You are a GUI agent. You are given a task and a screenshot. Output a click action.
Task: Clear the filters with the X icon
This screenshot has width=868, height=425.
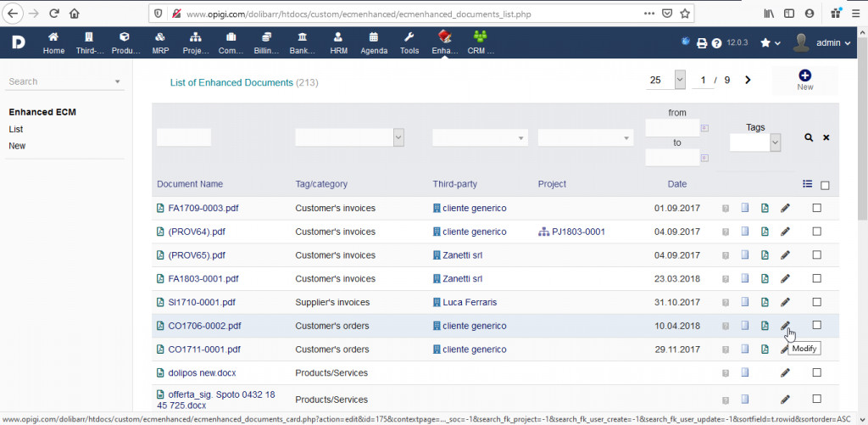click(x=826, y=137)
